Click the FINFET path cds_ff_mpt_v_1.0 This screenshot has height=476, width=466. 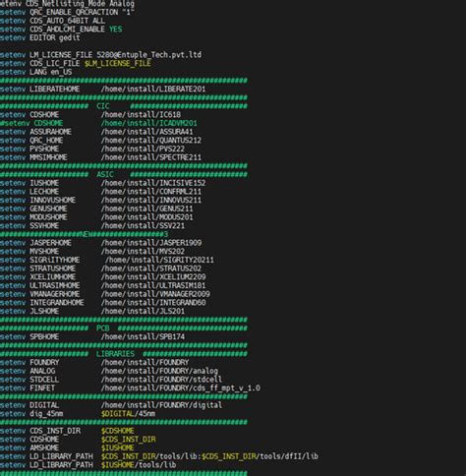[181, 387]
